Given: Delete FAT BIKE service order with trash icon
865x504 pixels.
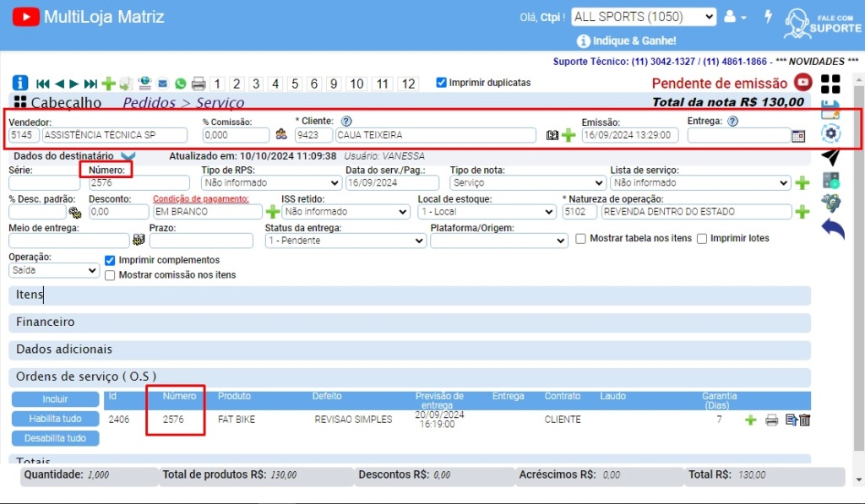Looking at the screenshot, I should [805, 420].
